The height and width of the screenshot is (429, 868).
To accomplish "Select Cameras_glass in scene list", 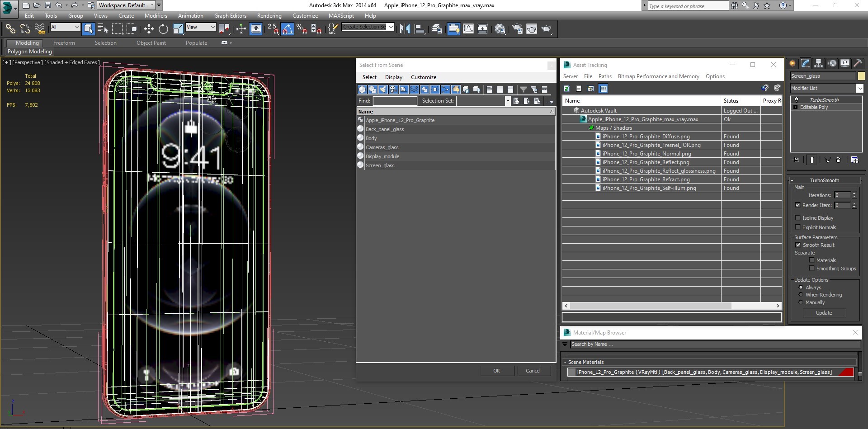I will coord(455,147).
